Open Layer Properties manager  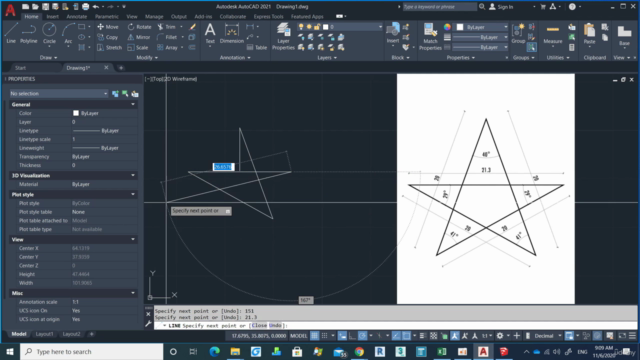[x=283, y=37]
